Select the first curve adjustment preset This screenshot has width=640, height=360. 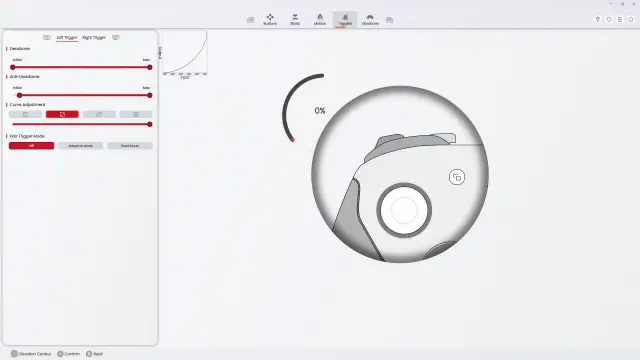pyautogui.click(x=25, y=114)
